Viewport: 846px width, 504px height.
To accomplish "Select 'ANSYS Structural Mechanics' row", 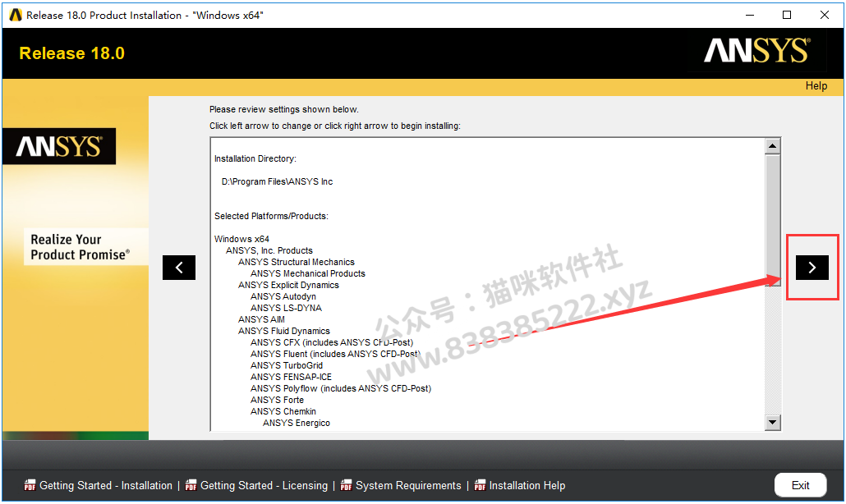I will (297, 262).
